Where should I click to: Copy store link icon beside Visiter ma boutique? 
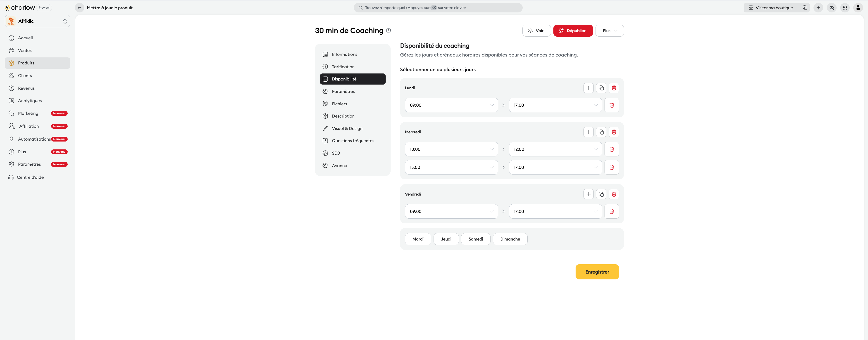[x=805, y=8]
